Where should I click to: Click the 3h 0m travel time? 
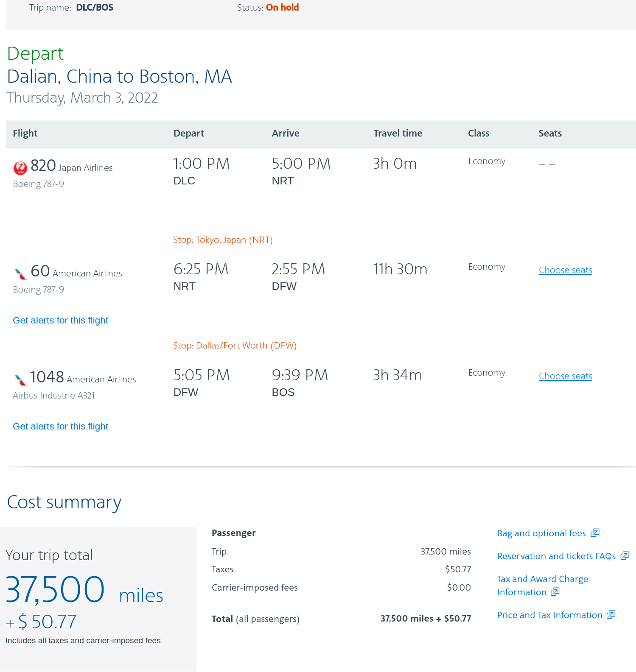[x=395, y=164]
